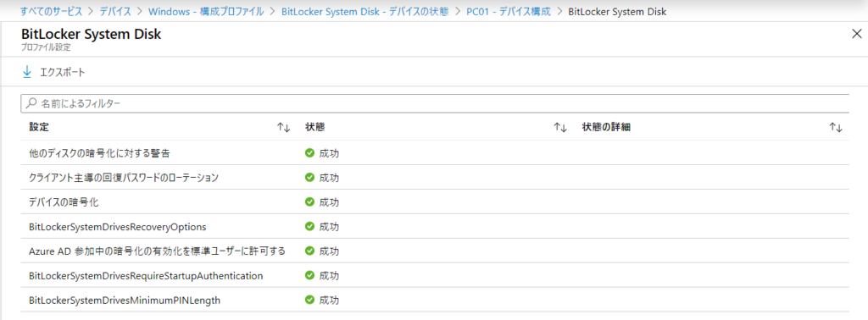Screen dimensions: 868x320
Task: Click the 状態 column header
Action: [315, 128]
